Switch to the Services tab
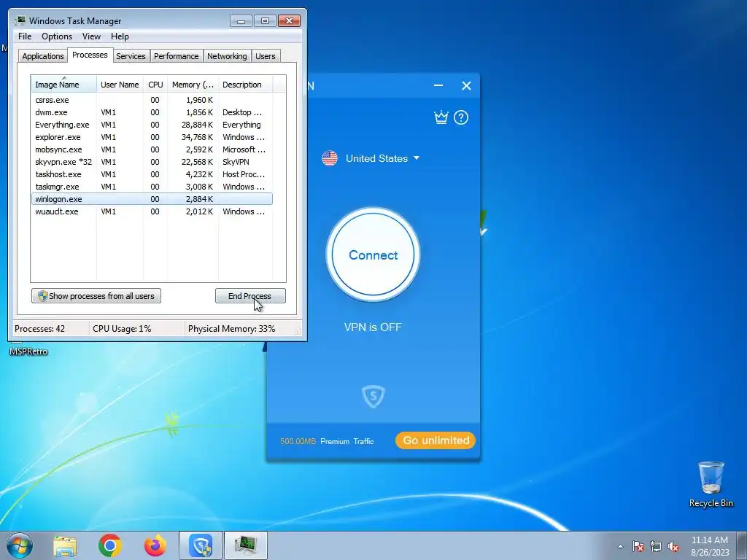The image size is (747, 560). 131,56
